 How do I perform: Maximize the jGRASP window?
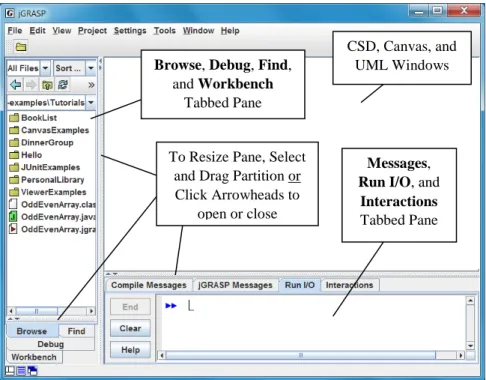438,11
